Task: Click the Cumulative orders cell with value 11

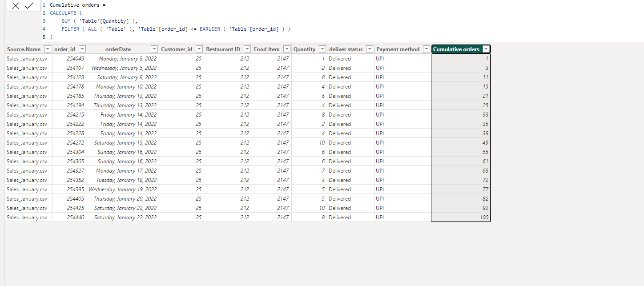Action: [x=461, y=77]
